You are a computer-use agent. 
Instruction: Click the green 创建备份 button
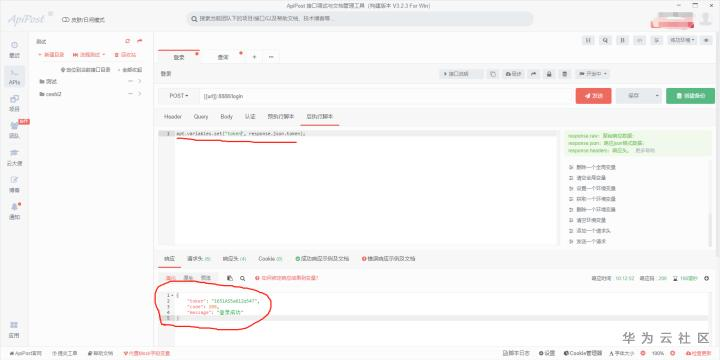[690, 96]
